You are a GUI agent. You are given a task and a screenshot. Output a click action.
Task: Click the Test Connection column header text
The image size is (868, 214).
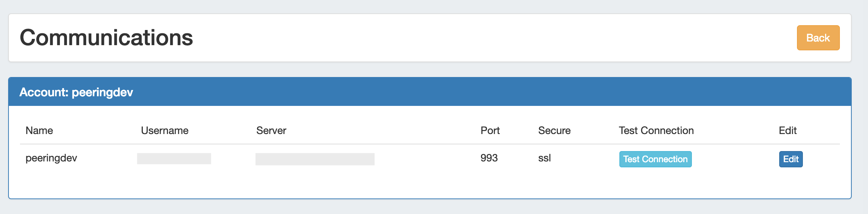tap(656, 131)
